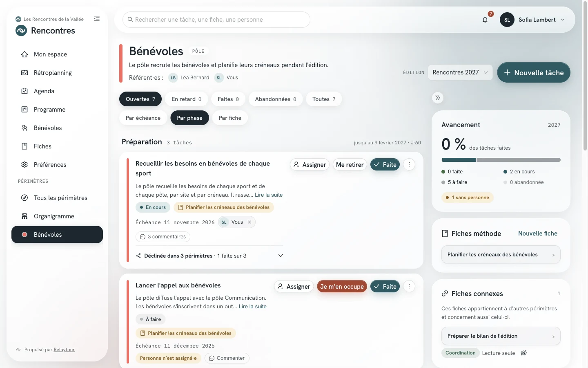Viewport: 588px width, 368px height.
Task: Collapse the sidebar with the menu icon
Action: (97, 18)
